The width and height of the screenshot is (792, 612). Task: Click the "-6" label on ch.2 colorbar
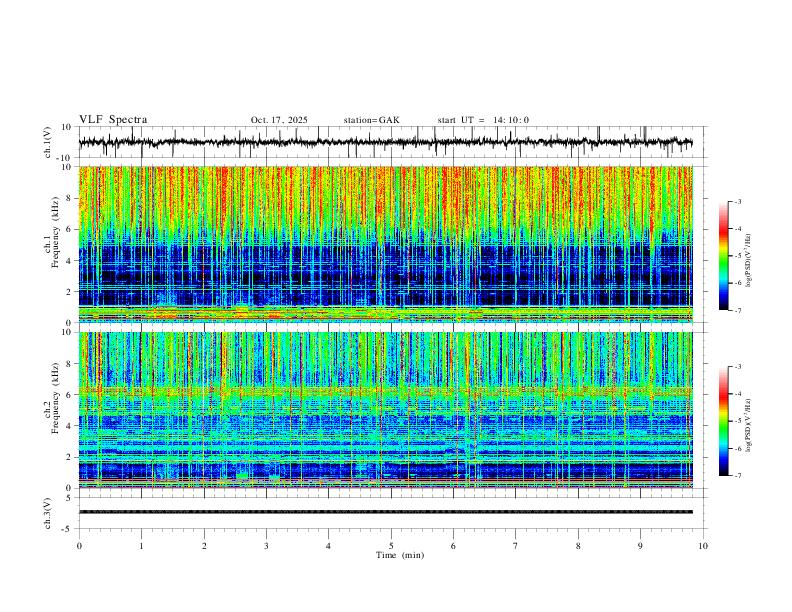(738, 448)
